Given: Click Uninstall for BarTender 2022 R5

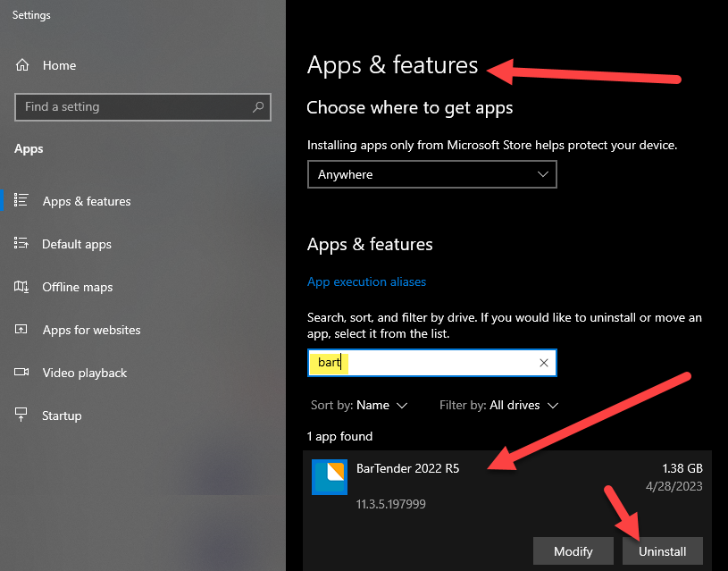Looking at the screenshot, I should pos(662,551).
